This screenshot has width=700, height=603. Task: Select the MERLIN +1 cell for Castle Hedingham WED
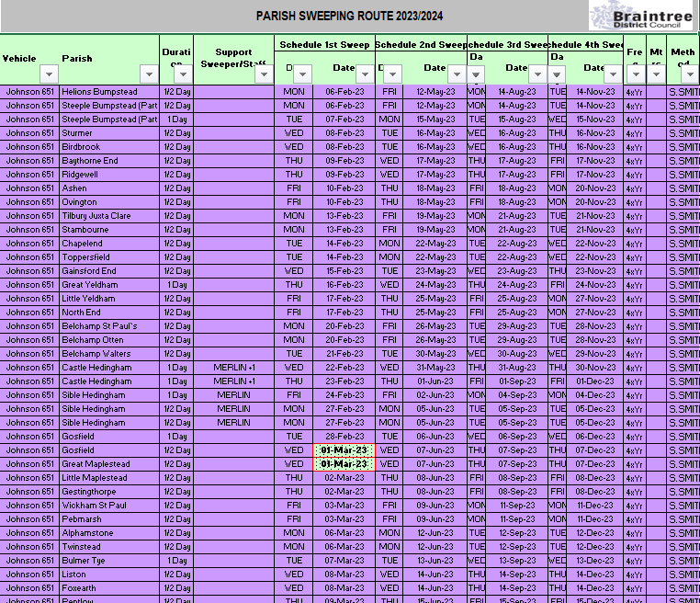233,368
